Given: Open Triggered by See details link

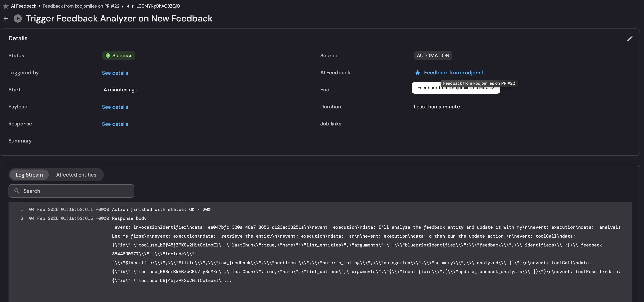Looking at the screenshot, I should (115, 73).
